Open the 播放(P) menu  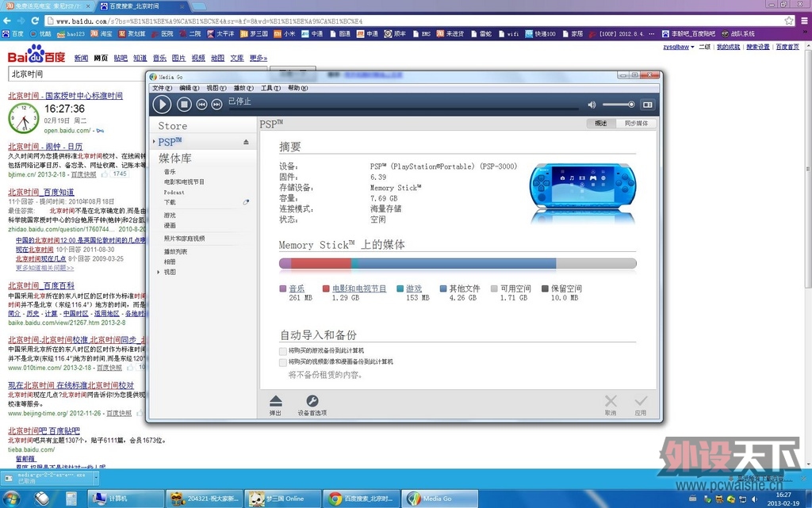243,88
